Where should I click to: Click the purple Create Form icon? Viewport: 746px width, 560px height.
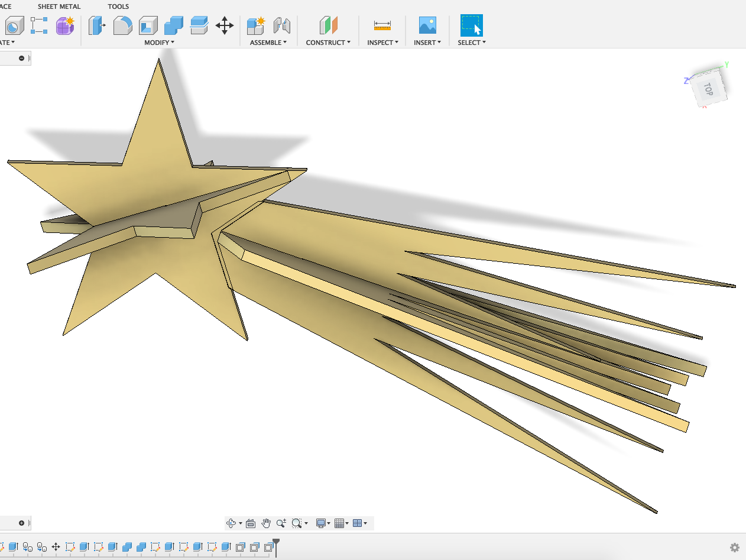click(65, 25)
